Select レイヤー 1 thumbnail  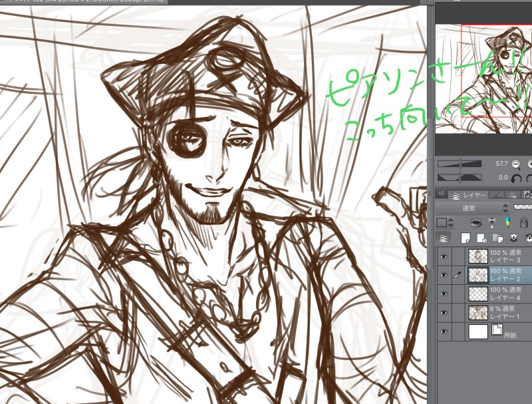[x=478, y=312]
